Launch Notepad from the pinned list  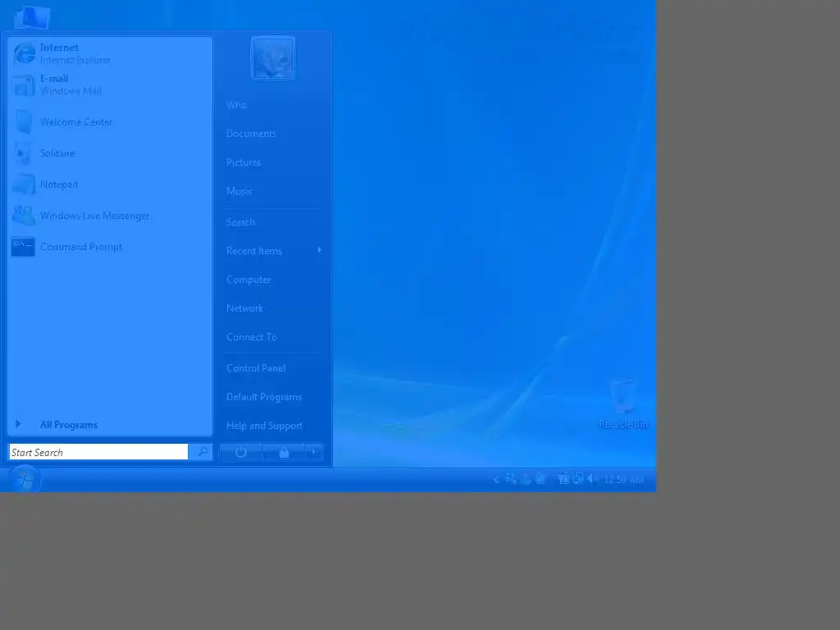[x=110, y=185]
